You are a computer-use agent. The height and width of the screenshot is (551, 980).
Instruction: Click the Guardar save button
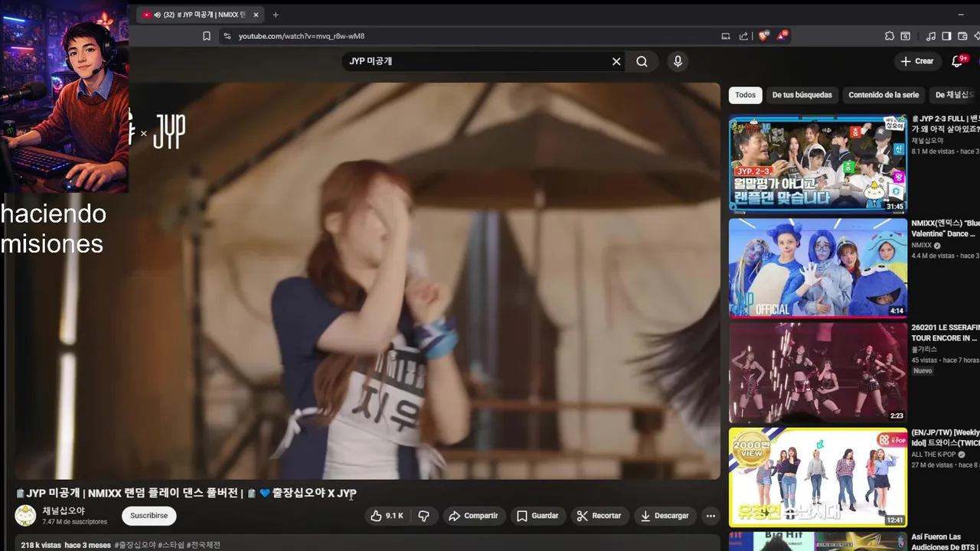(537, 516)
